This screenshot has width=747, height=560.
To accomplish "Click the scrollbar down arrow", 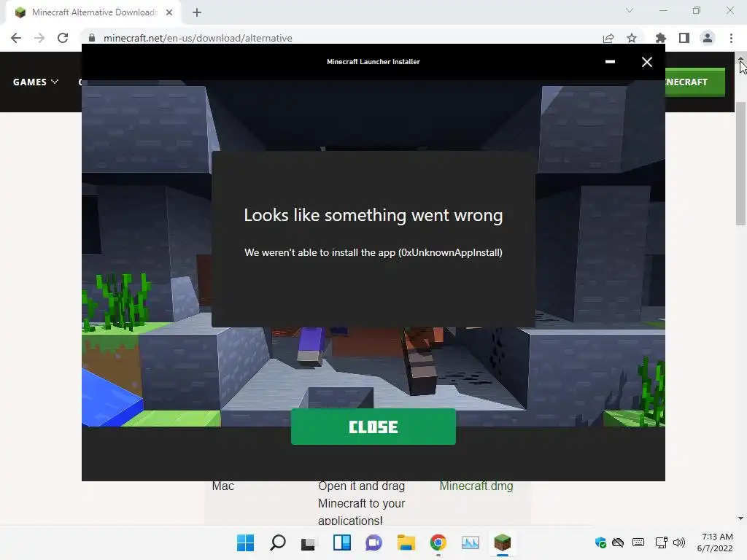I will (x=740, y=518).
